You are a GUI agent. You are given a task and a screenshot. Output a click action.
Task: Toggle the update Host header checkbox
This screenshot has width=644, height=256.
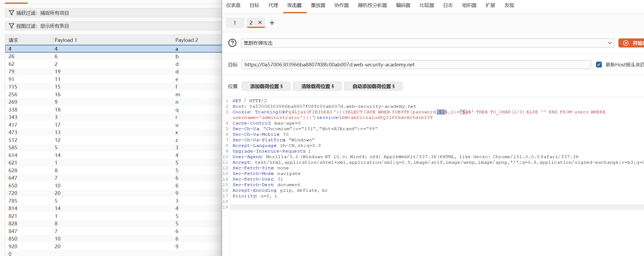click(x=599, y=65)
